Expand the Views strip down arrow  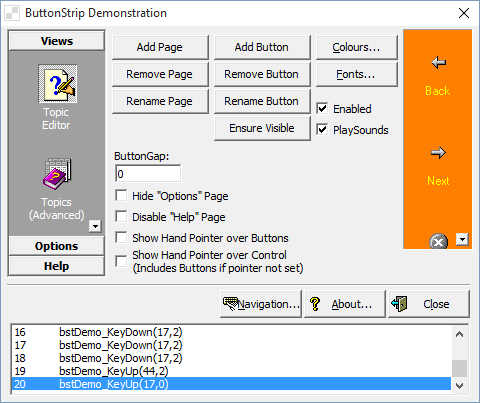pos(95,226)
